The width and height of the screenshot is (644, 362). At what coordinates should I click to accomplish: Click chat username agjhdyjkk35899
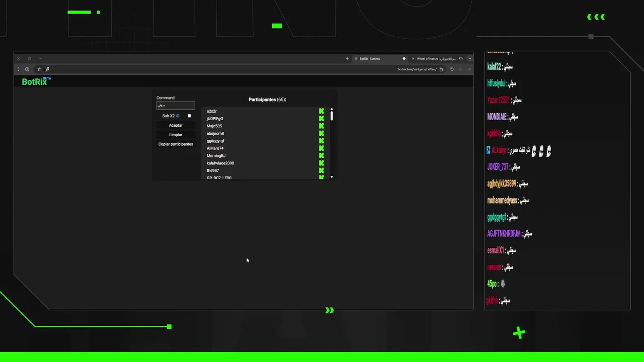[502, 184]
